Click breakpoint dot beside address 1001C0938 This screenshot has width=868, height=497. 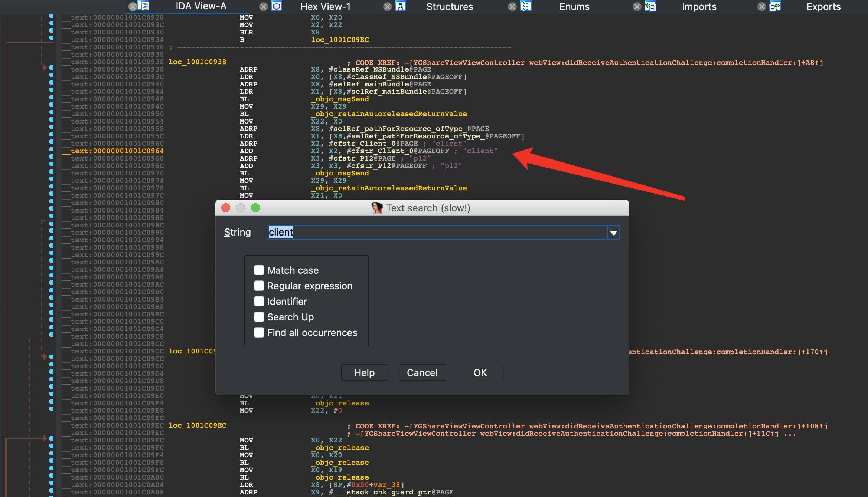point(51,68)
